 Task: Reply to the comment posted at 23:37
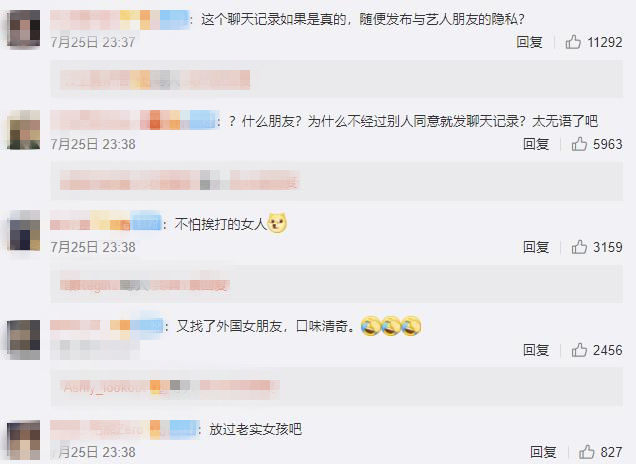tap(529, 42)
